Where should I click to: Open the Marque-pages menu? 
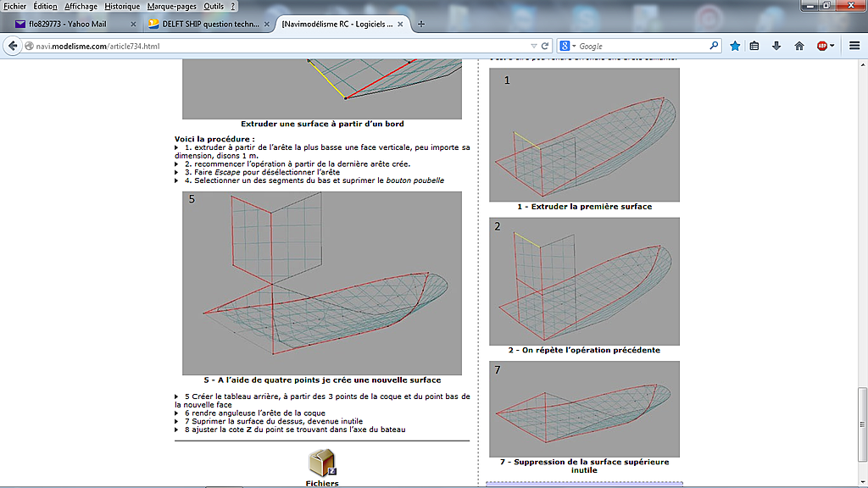(x=171, y=6)
